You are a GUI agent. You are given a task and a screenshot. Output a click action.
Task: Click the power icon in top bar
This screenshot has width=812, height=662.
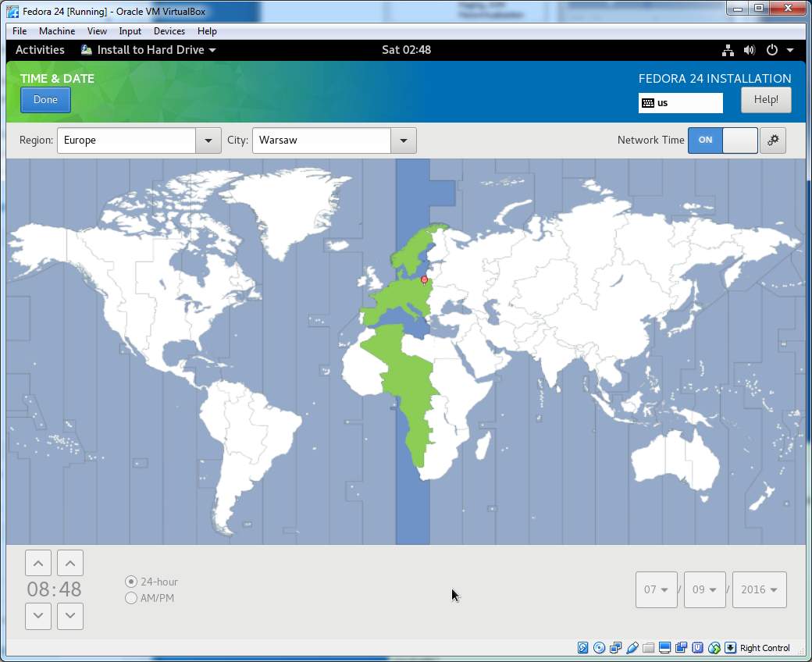(x=771, y=50)
